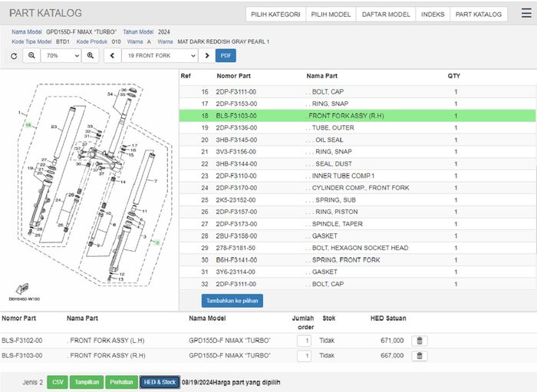
Task: Zoom out the parts diagram
Action: click(x=32, y=56)
